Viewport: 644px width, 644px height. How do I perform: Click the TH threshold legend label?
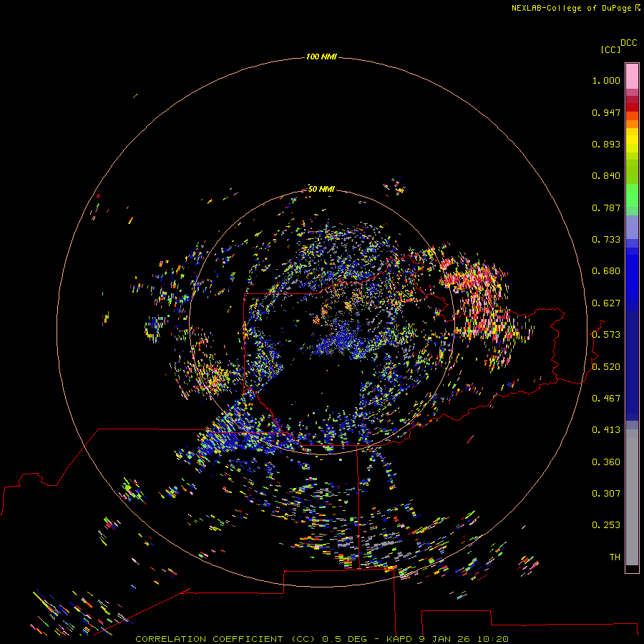tap(615, 557)
